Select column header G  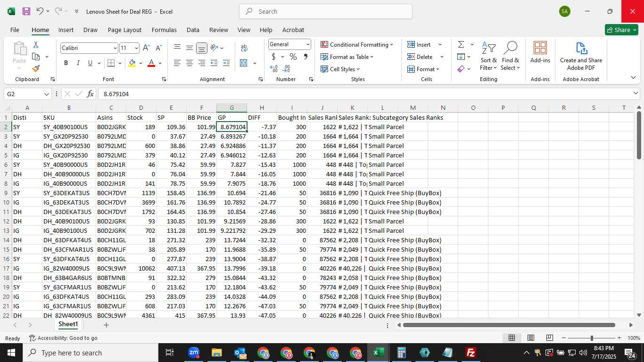pyautogui.click(x=231, y=108)
